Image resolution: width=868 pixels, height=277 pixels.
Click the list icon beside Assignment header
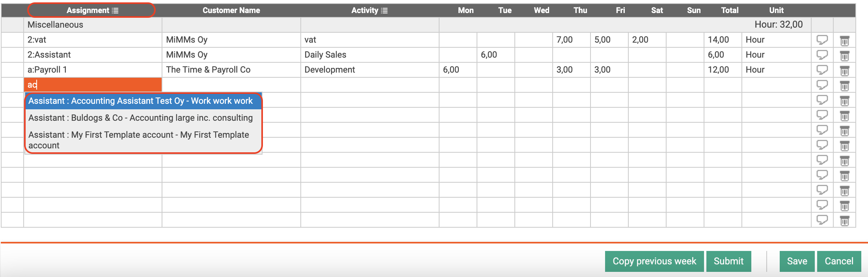[115, 11]
